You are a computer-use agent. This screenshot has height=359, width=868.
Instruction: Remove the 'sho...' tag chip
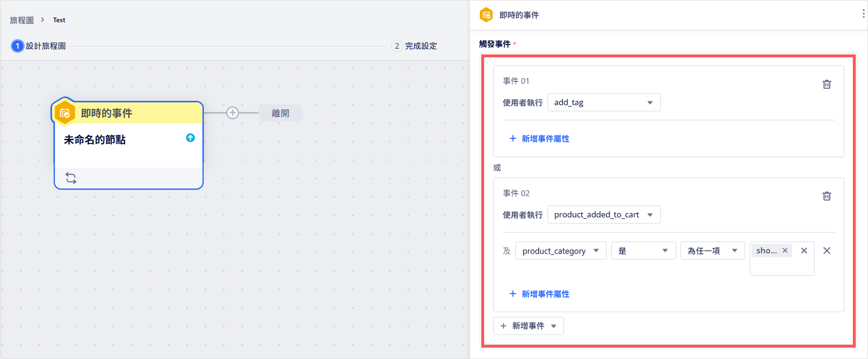click(x=785, y=250)
